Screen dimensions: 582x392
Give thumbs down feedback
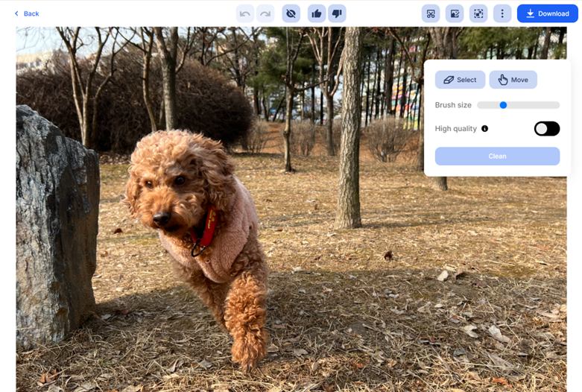(337, 13)
